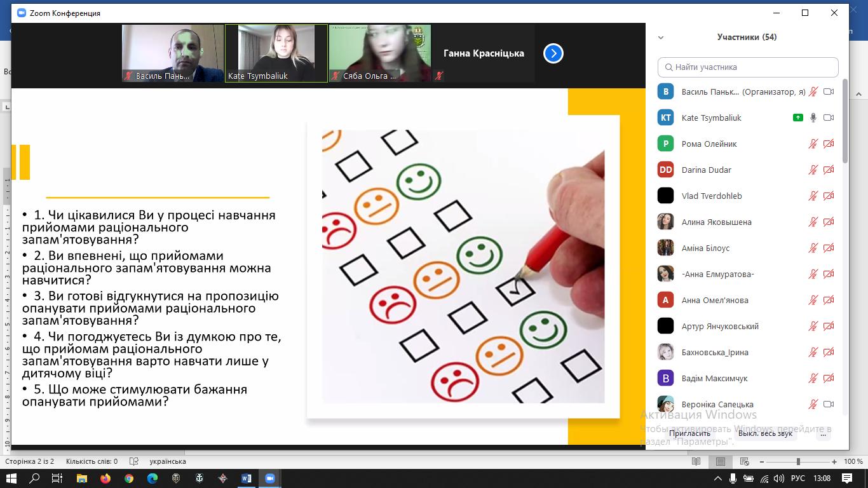868x488 pixels.
Task: Click the Пригласить button
Action: coord(689,433)
